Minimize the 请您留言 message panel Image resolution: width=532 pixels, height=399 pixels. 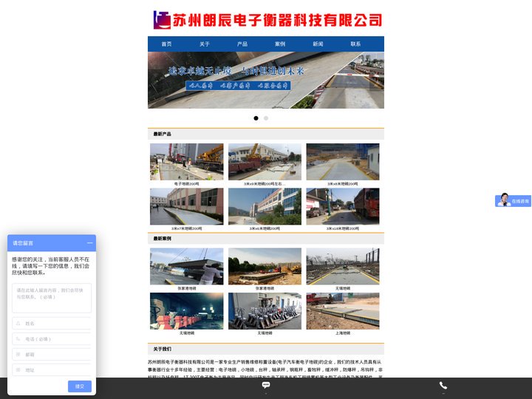89,243
